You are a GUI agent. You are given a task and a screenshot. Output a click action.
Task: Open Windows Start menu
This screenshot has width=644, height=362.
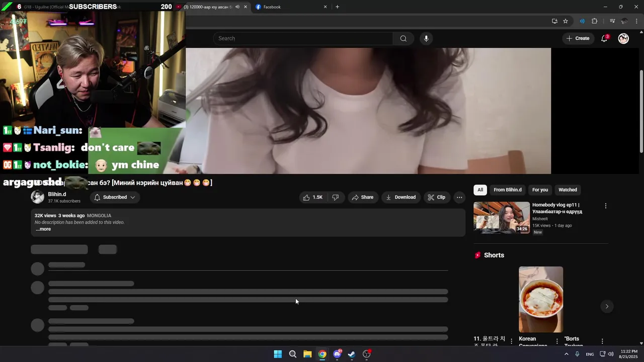tap(278, 354)
